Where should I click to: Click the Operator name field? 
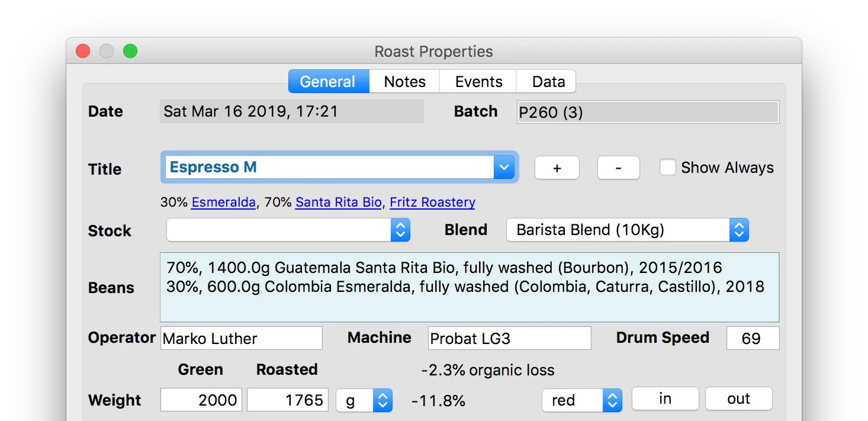[241, 339]
